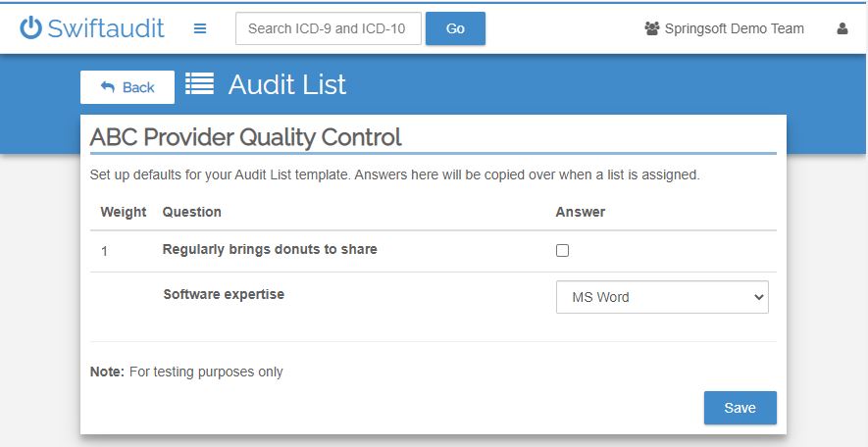
Task: Open the user profile icon
Action: tap(842, 28)
